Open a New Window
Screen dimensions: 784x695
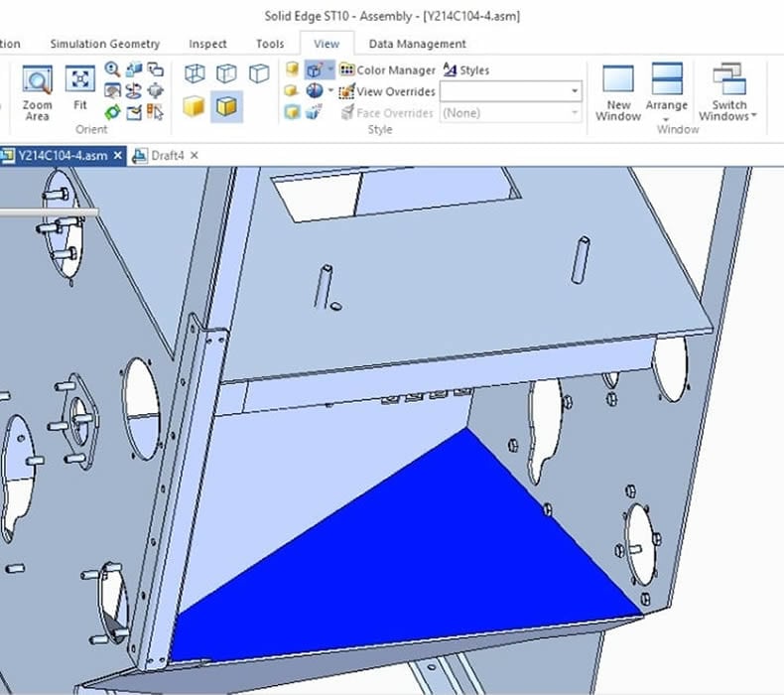(618, 93)
